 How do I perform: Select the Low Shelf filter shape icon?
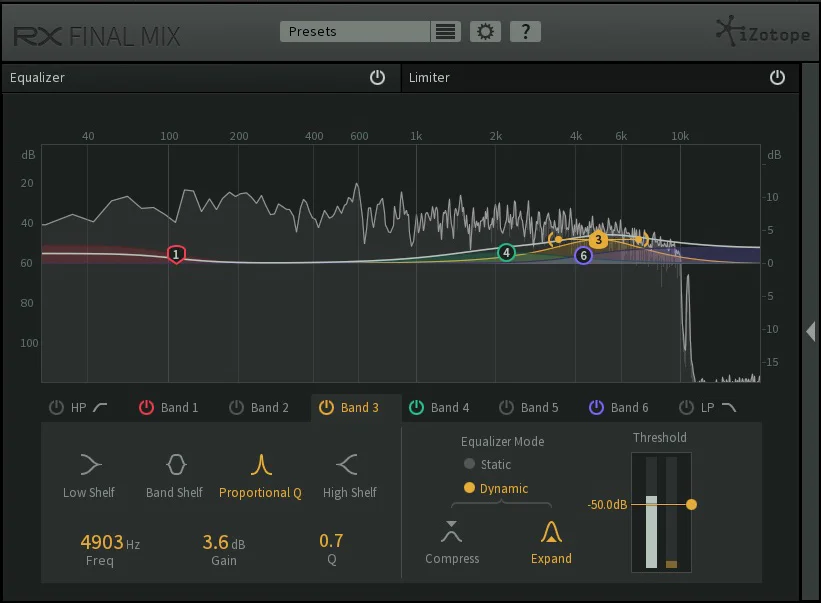[x=90, y=464]
